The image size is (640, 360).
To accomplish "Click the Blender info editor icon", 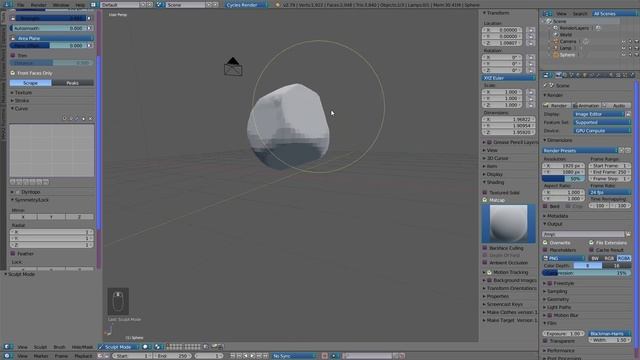I will click(x=7, y=4).
